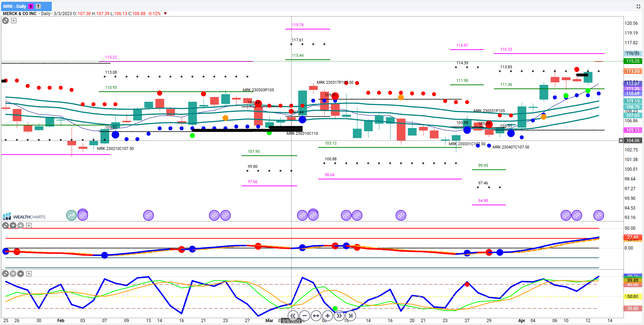Open the thumbs sentiment icon at Feb 22
The width and height of the screenshot is (644, 325).
point(214,215)
